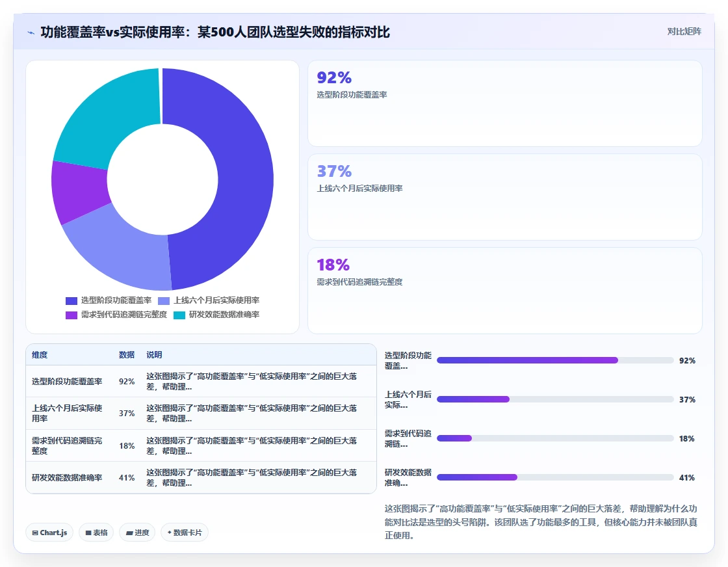728x567 pixels.
Task: Select table cell 研发效能数据准确率
Action: 67,477
